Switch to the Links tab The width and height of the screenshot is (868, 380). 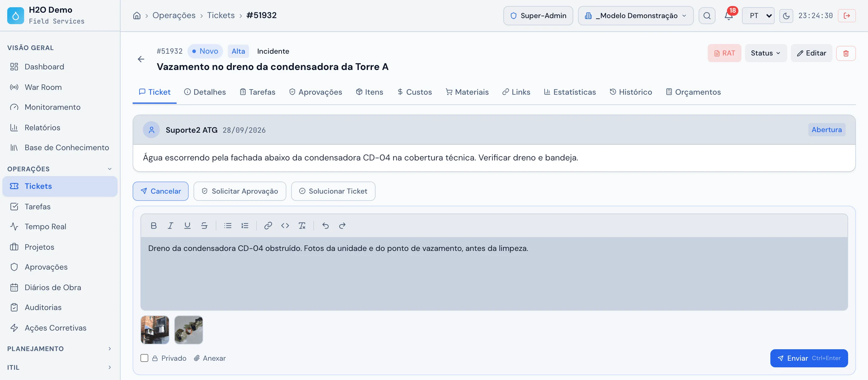pos(516,92)
